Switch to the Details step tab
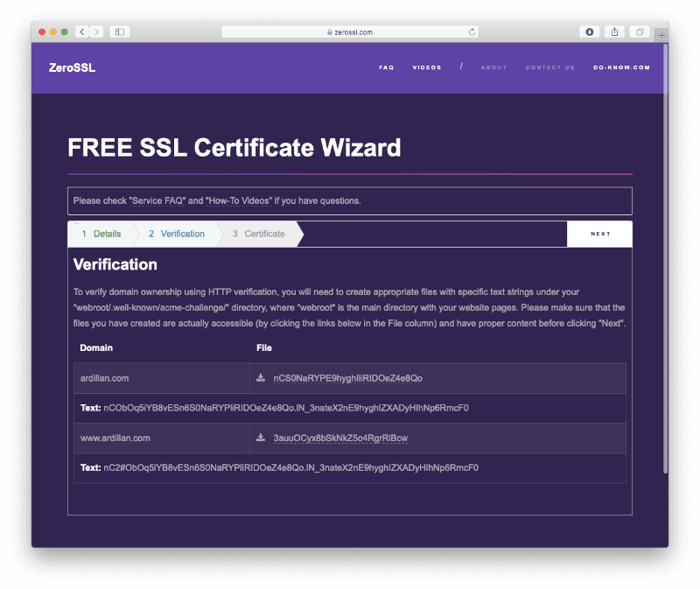 click(x=101, y=234)
